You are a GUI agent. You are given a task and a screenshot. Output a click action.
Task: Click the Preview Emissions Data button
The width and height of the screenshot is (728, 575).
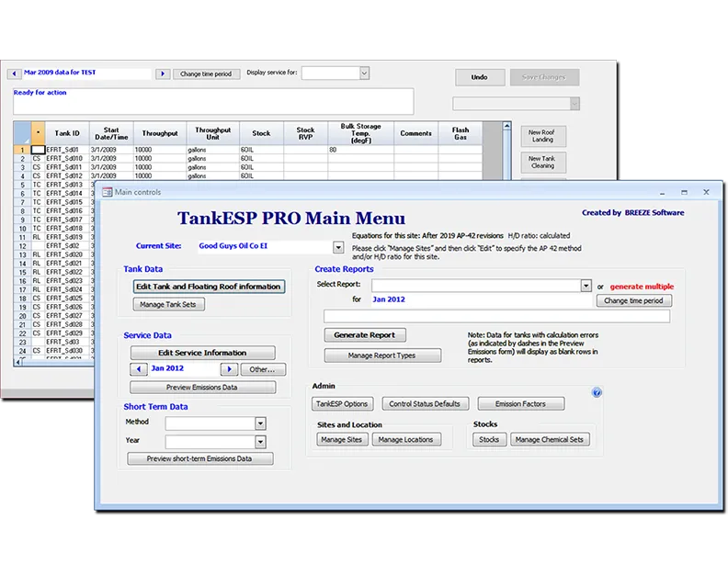click(x=202, y=387)
